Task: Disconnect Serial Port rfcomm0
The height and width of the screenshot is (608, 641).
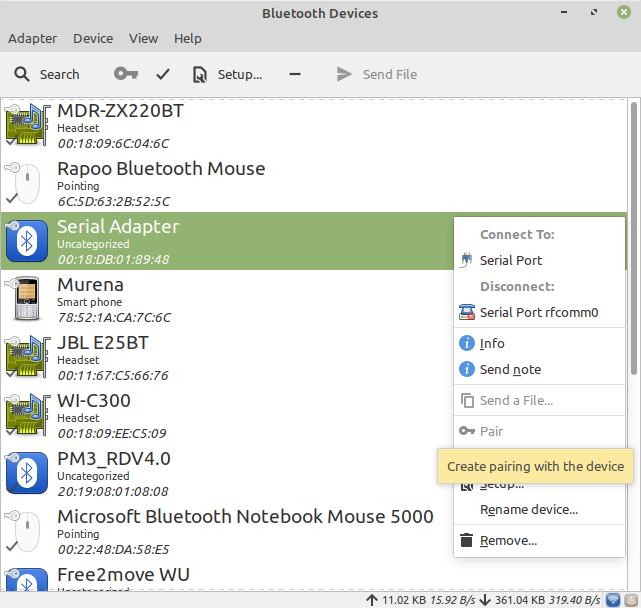Action: pos(539,312)
